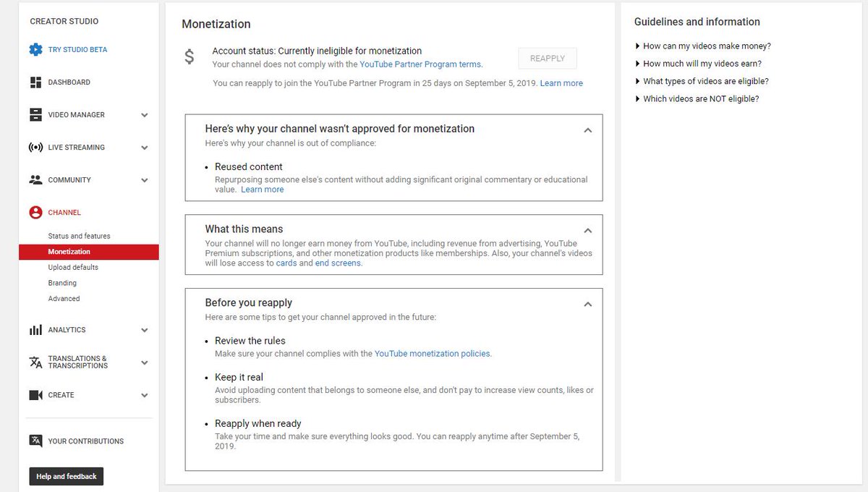The image size is (868, 492).
Task: Click the Analytics bar chart icon
Action: click(x=35, y=330)
